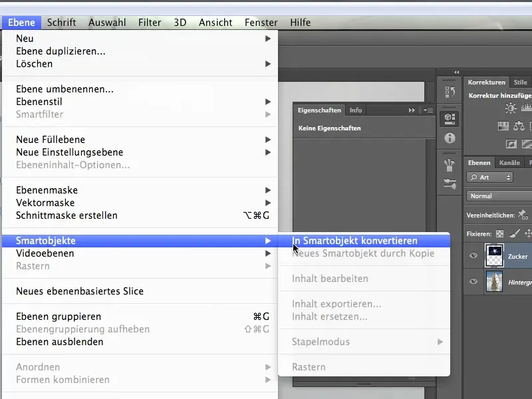The height and width of the screenshot is (399, 532).
Task: Choose In Smartobjekt konvertieren
Action: [364, 241]
